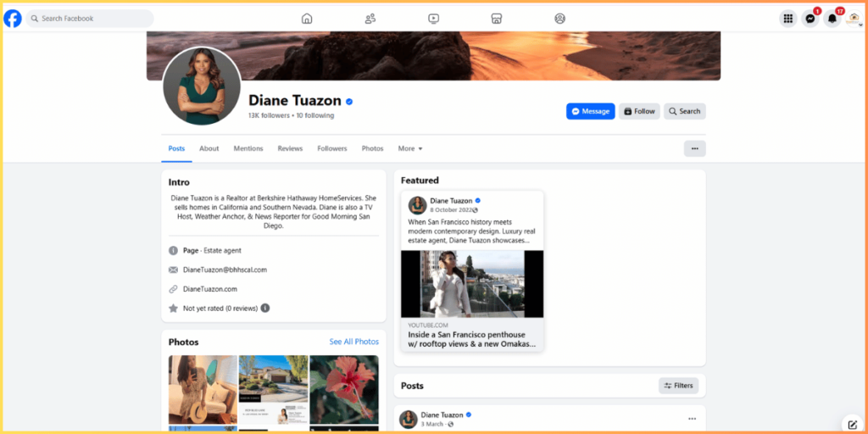The image size is (868, 434).
Task: Open the Marketplace icon
Action: tap(497, 19)
